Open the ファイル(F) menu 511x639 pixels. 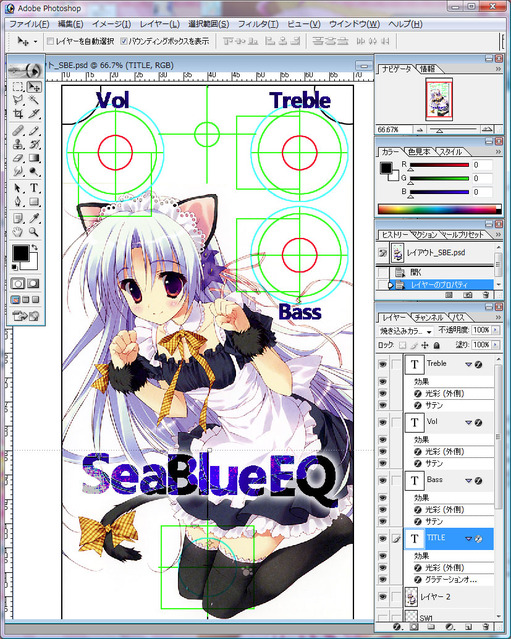click(29, 24)
